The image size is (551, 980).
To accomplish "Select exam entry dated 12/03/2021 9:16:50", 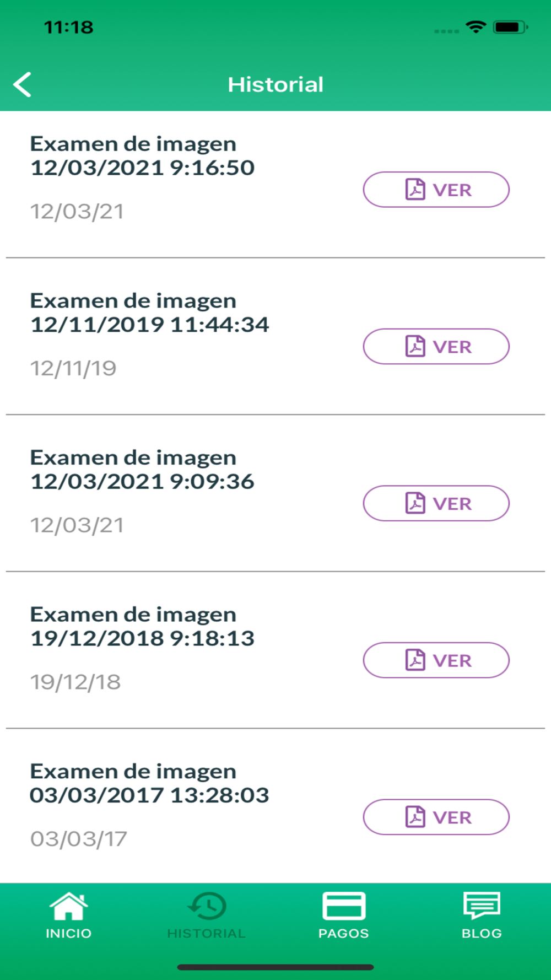I will [142, 156].
